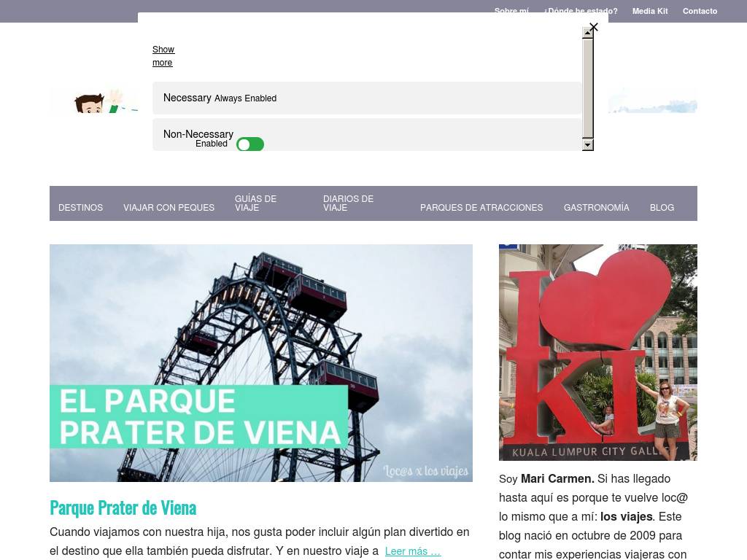This screenshot has height=560, width=747.
Task: Go to the Blog page
Action: point(662,208)
